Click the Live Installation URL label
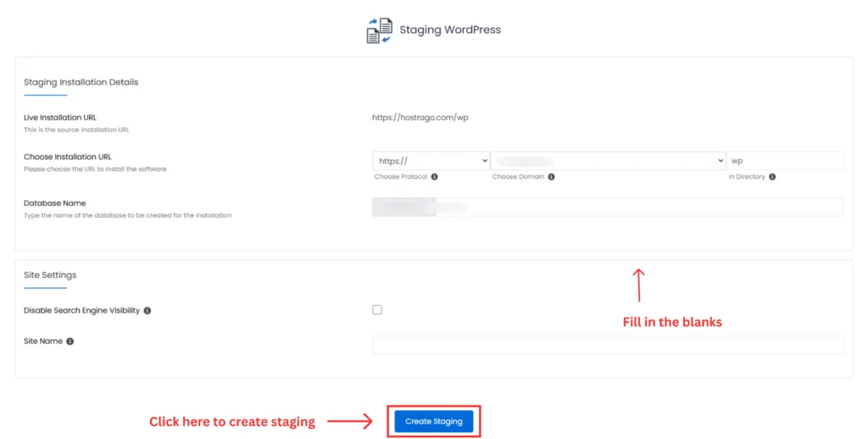Image resolution: width=868 pixels, height=439 pixels. 60,117
